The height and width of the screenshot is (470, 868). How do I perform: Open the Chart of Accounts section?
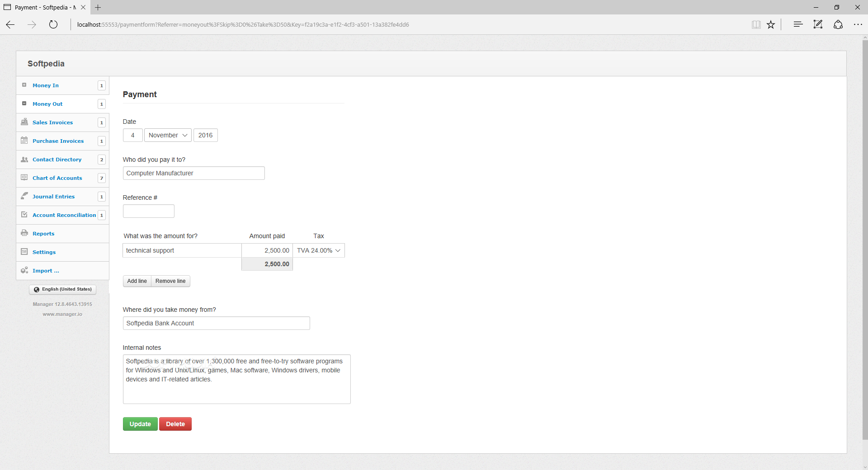[x=57, y=178]
